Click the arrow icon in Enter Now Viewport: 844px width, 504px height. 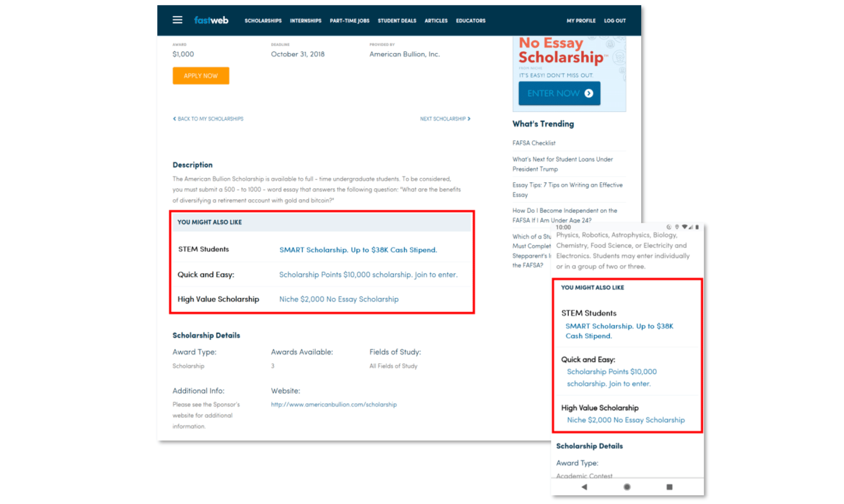(x=589, y=94)
